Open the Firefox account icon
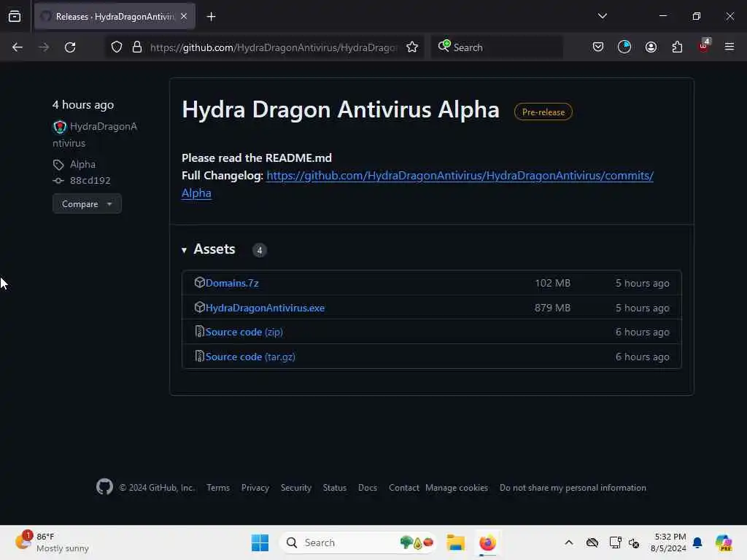The width and height of the screenshot is (747, 560). tap(651, 47)
